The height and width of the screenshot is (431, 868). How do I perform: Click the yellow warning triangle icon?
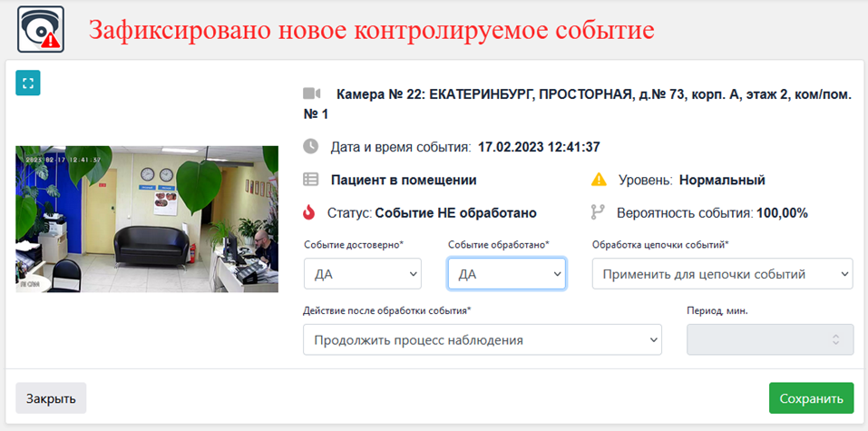(599, 180)
